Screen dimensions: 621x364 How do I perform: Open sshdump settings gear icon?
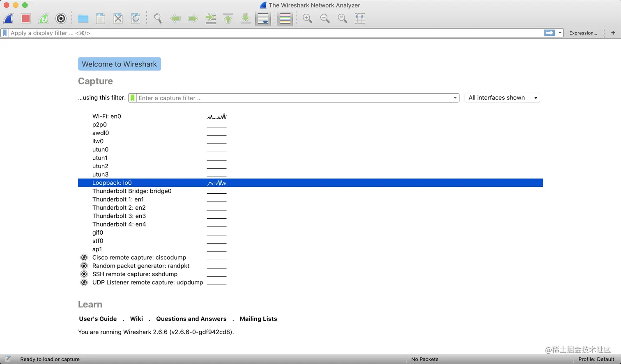coord(84,274)
